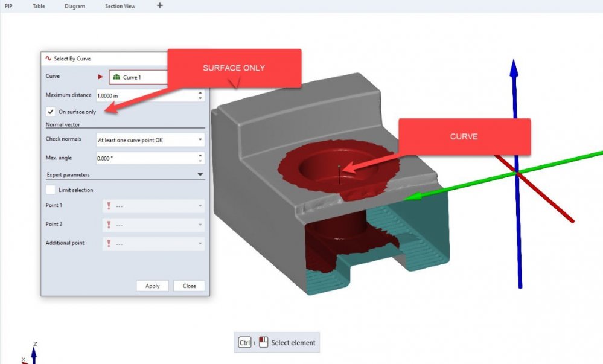Switch to the Diagram tab
The width and height of the screenshot is (603, 364).
[75, 6]
